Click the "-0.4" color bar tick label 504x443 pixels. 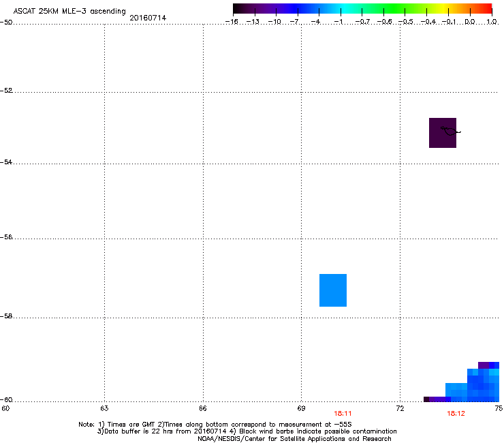click(x=428, y=22)
